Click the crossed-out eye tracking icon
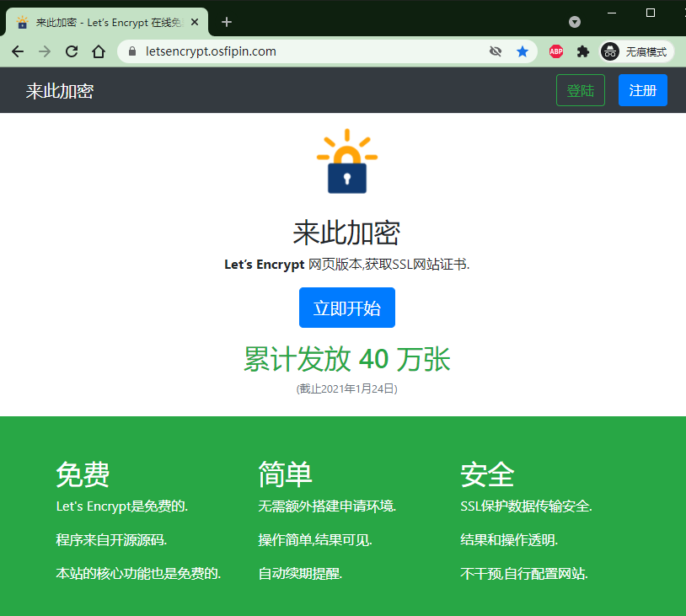Screen dimensions: 686x616 tap(496, 51)
